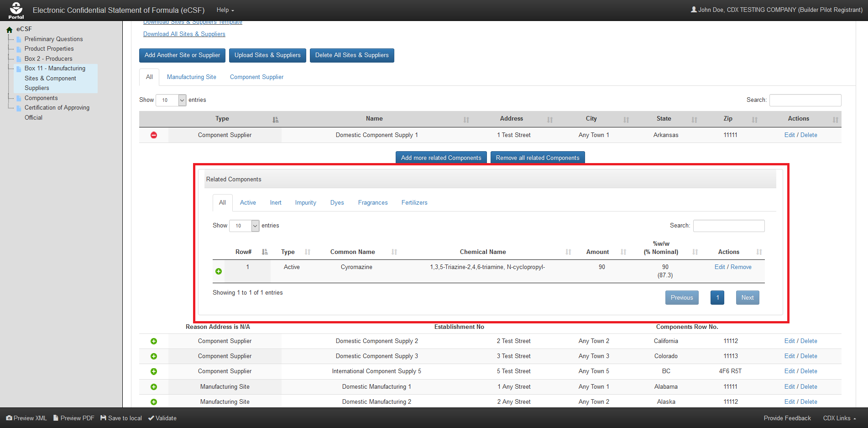
Task: Select the Fragrances tab in Related Components
Action: pos(372,203)
